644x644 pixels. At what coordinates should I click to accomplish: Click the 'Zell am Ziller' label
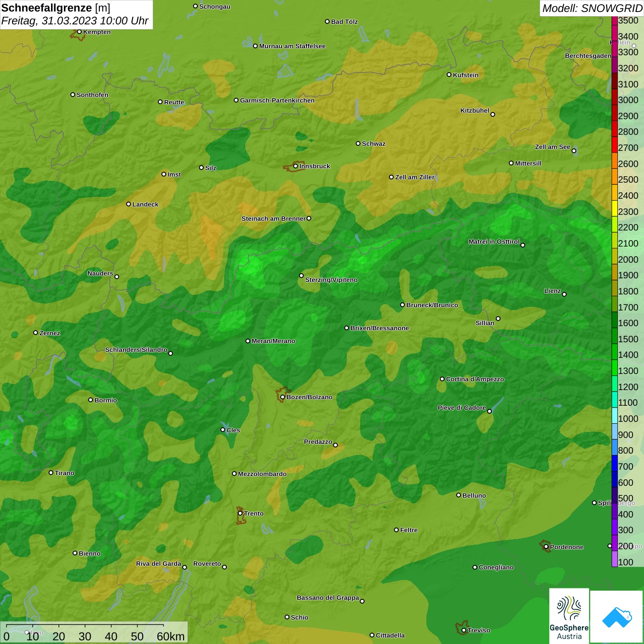click(x=414, y=177)
